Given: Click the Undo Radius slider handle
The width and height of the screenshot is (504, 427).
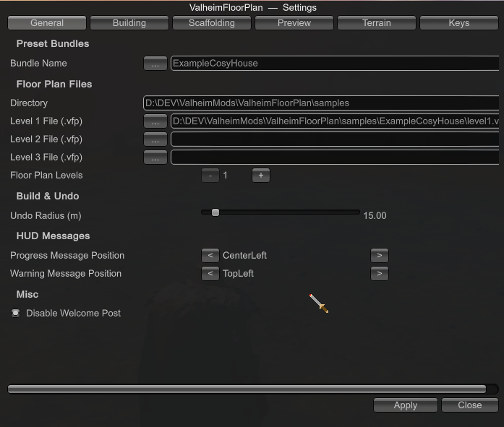Looking at the screenshot, I should pyautogui.click(x=215, y=212).
